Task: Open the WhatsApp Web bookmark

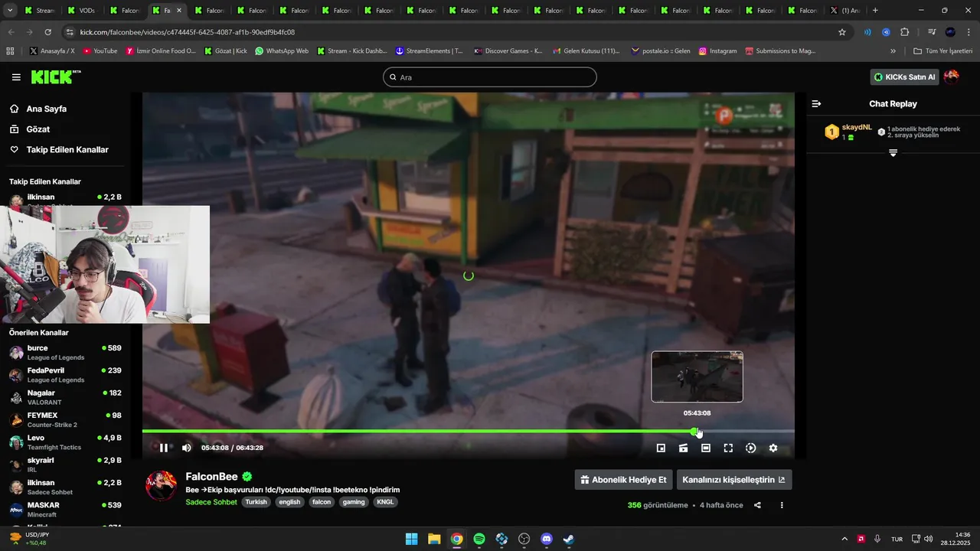Action: tap(282, 51)
